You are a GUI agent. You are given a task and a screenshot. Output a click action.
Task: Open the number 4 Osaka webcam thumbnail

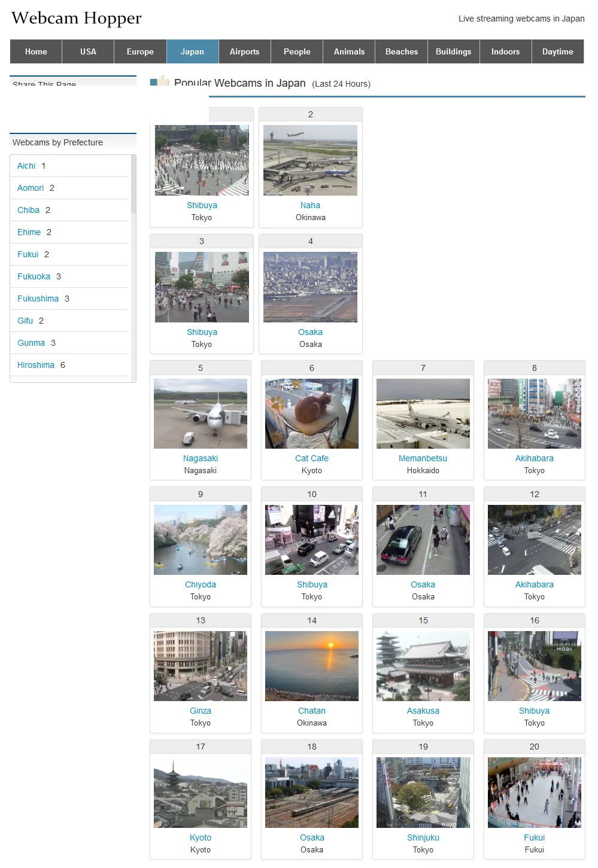pos(310,287)
